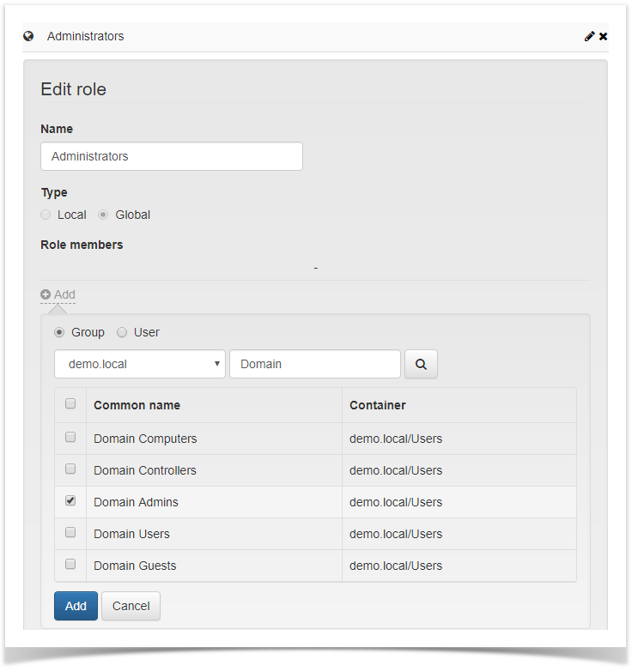The width and height of the screenshot is (638, 672).
Task: Check the select-all checkbox in table header
Action: [x=70, y=404]
